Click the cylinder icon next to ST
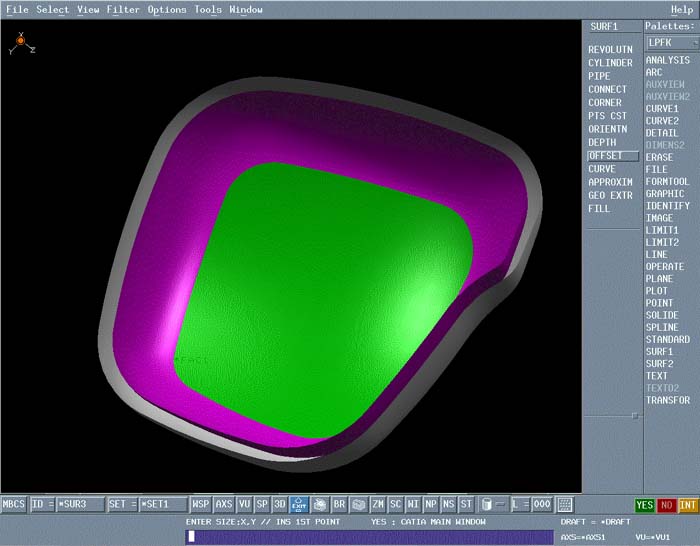Screen dimensions: 700x546 click(486, 505)
